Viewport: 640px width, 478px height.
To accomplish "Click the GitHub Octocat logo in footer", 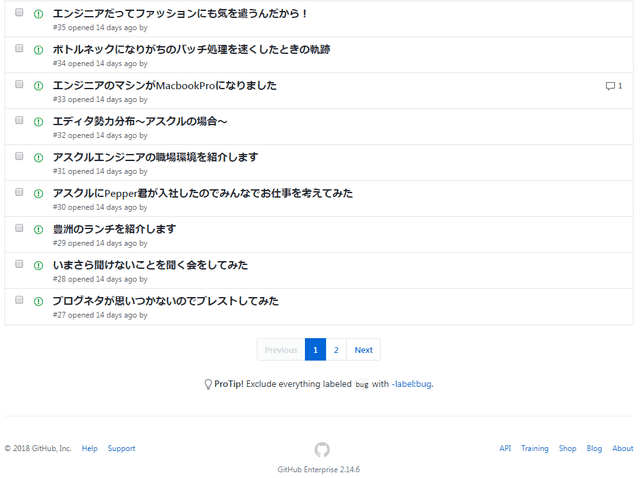I will [322, 450].
